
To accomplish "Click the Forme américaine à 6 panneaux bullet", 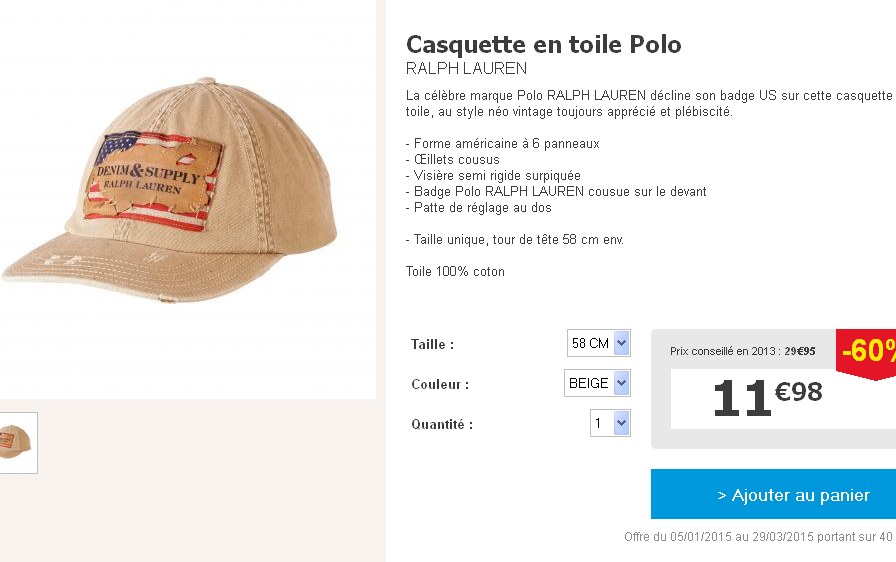I will pos(502,143).
